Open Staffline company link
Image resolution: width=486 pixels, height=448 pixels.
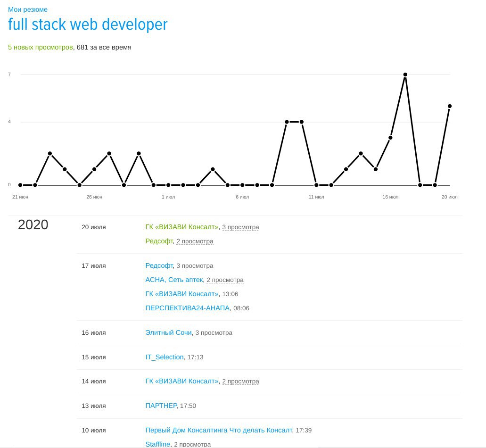click(x=158, y=444)
